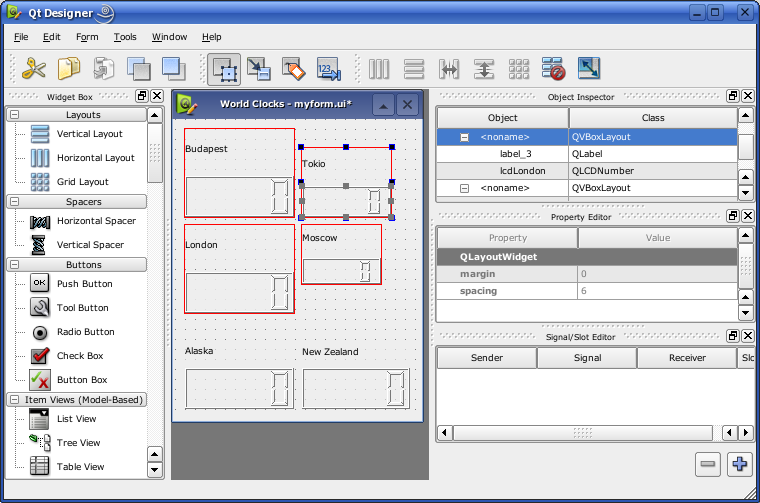Click the Class column header in Object Inspector
Screen dimensions: 760x503
653,118
